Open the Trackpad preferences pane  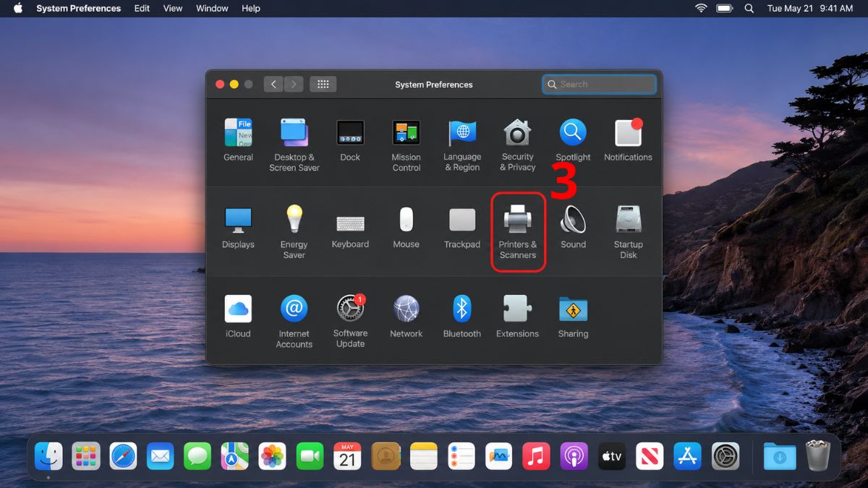click(462, 228)
